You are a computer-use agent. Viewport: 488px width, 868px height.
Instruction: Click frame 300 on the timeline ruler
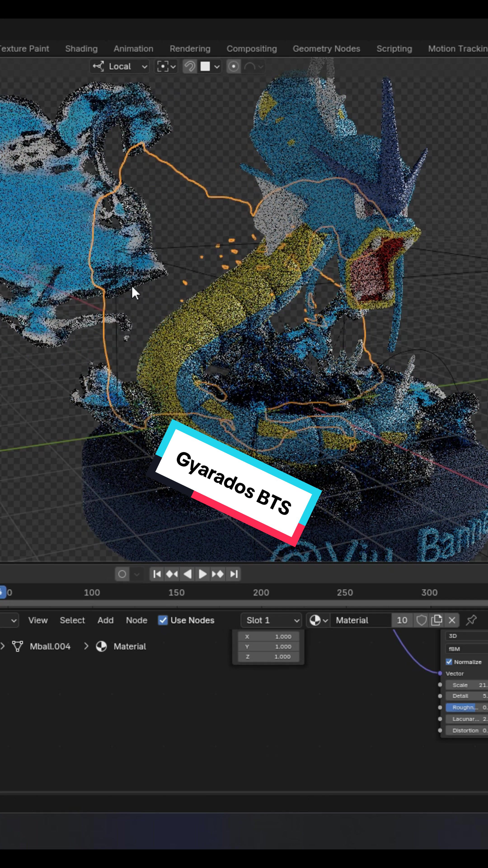pos(429,593)
